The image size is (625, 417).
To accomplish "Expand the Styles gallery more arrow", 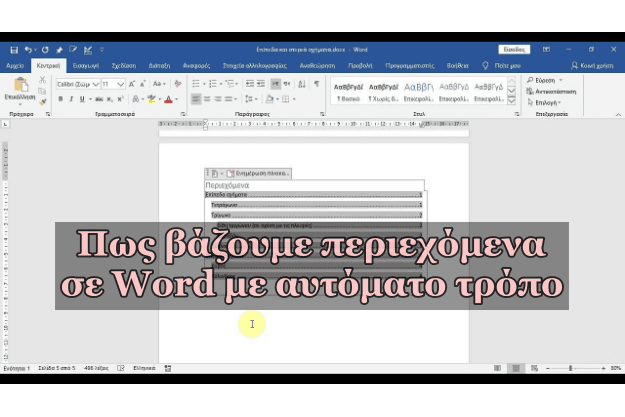I will [x=512, y=102].
